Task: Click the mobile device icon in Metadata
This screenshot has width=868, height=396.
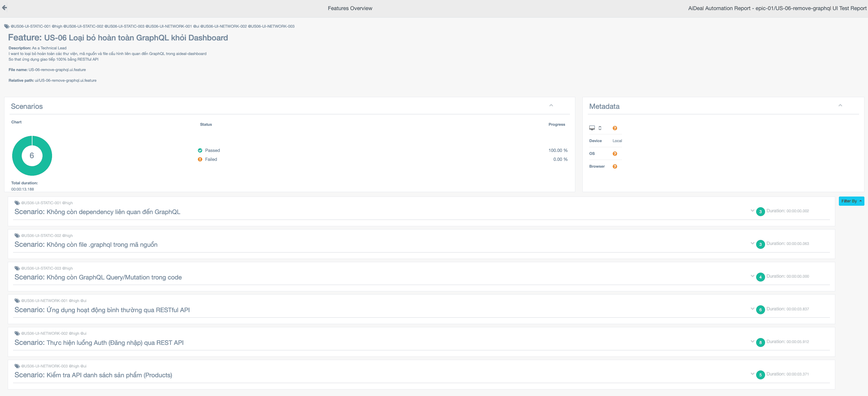Action: pos(600,128)
